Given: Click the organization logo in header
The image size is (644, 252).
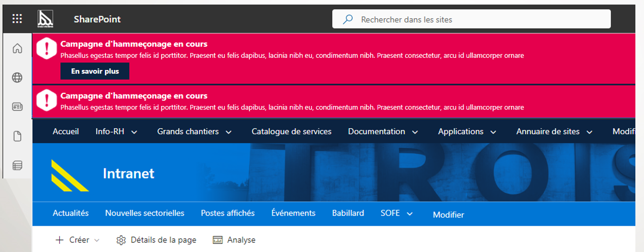Looking at the screenshot, I should [x=46, y=19].
